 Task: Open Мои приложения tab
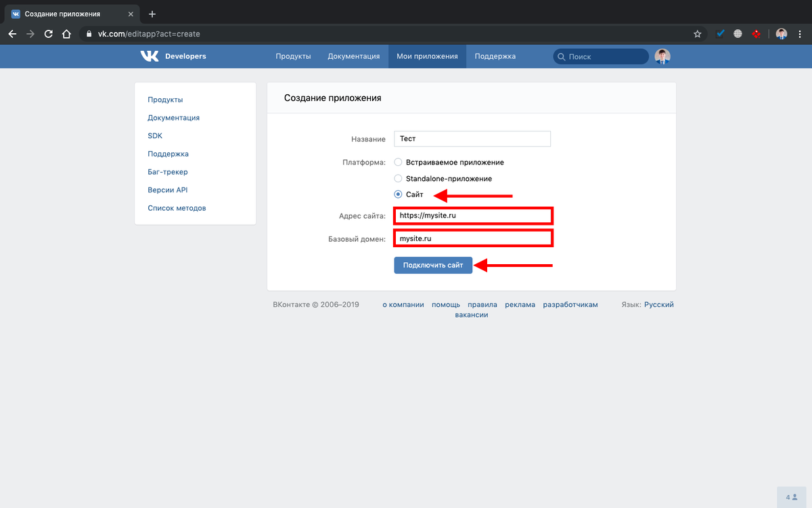427,56
